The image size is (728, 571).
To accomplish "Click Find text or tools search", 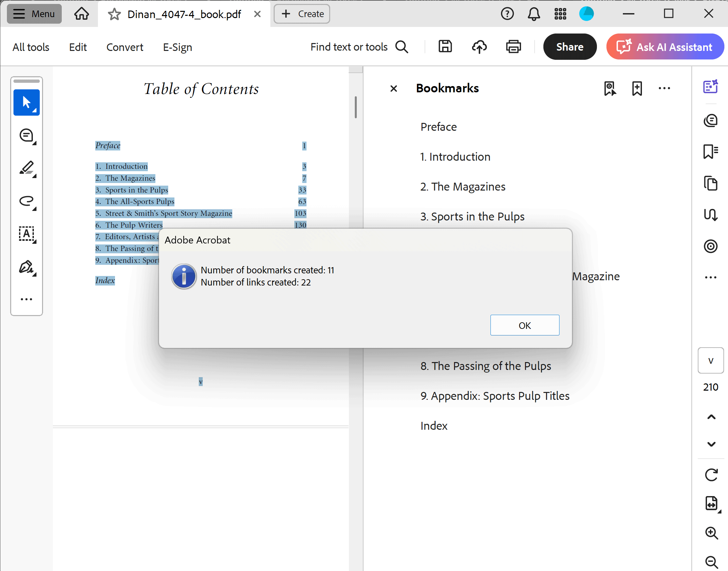I will (x=359, y=47).
